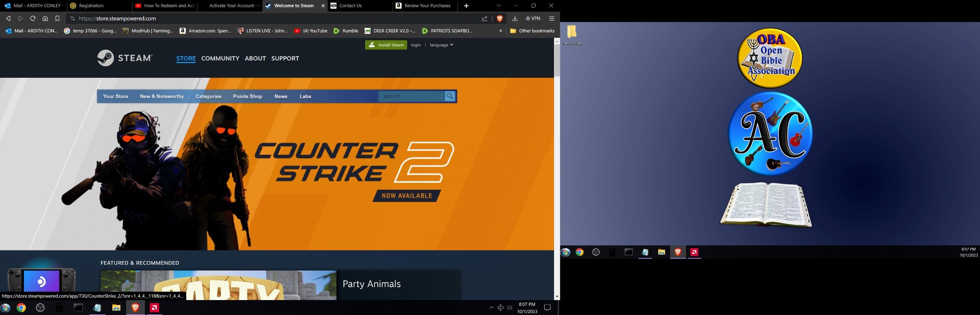Open File Explorer on the second monitor taskbar

point(662,252)
